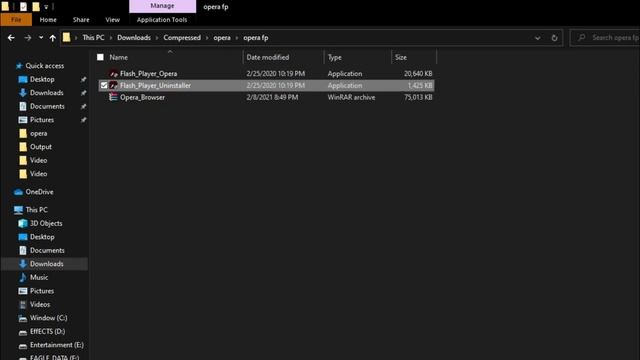Click the refresh button in address bar
640x360 pixels.
point(554,38)
